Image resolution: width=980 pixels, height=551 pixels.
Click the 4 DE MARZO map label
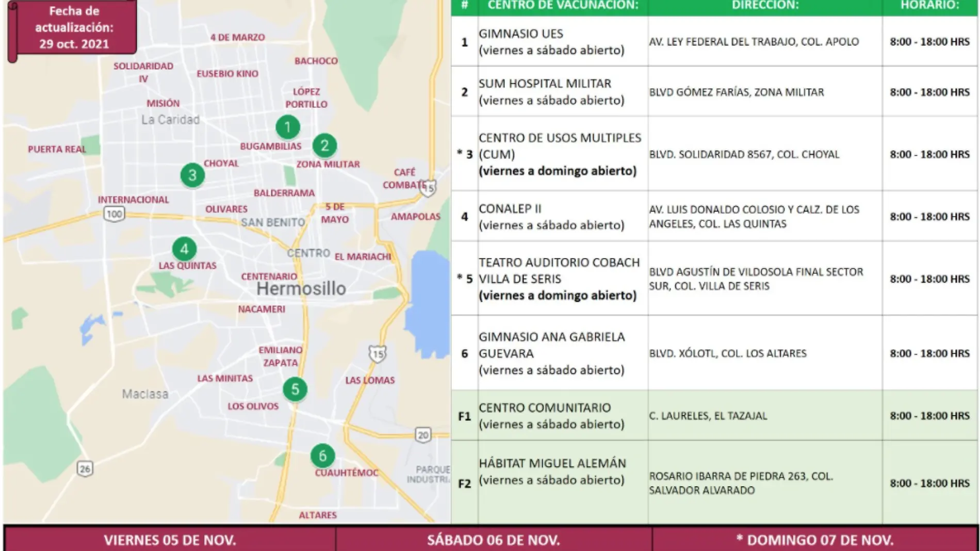237,37
